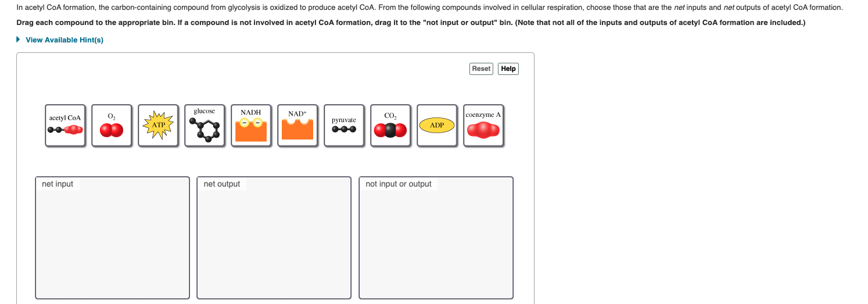Click the net output bin label

click(x=222, y=184)
